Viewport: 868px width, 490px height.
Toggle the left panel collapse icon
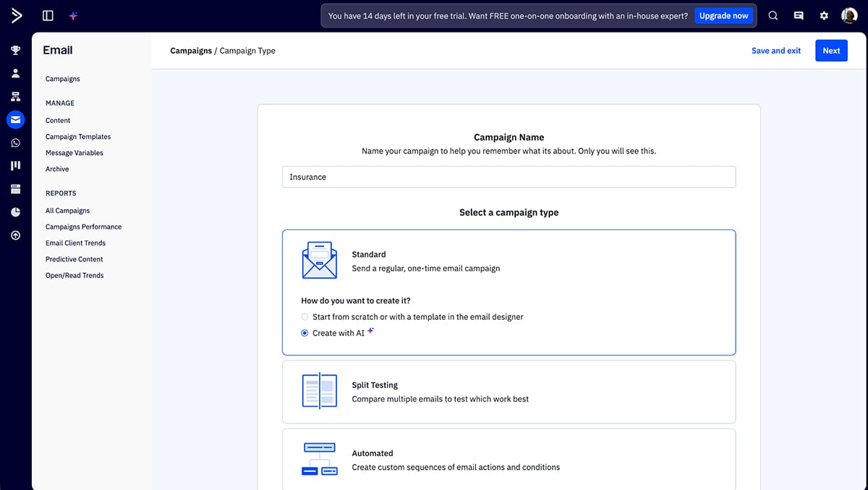[47, 15]
